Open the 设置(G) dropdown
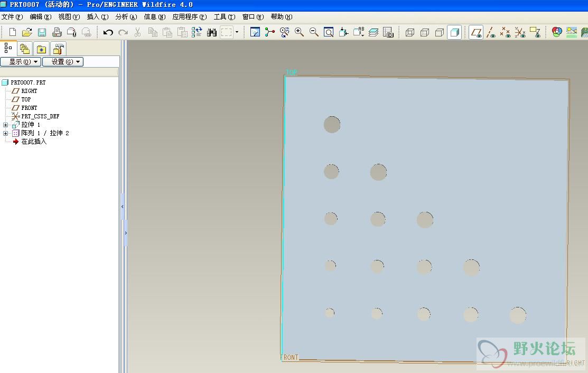The image size is (588, 373). (x=63, y=61)
